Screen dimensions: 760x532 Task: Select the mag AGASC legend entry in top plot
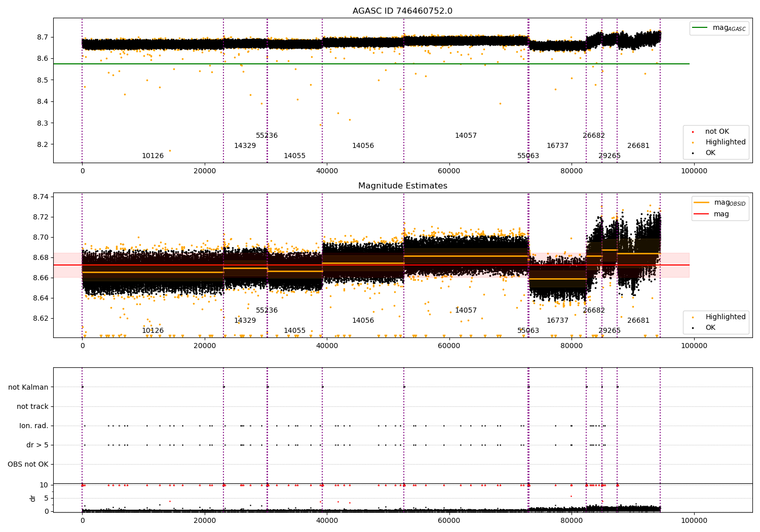coord(719,28)
